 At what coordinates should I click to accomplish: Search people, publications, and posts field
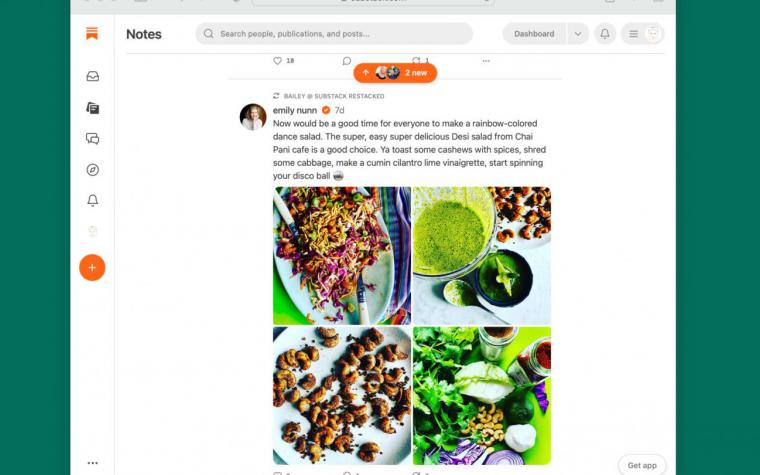[334, 34]
